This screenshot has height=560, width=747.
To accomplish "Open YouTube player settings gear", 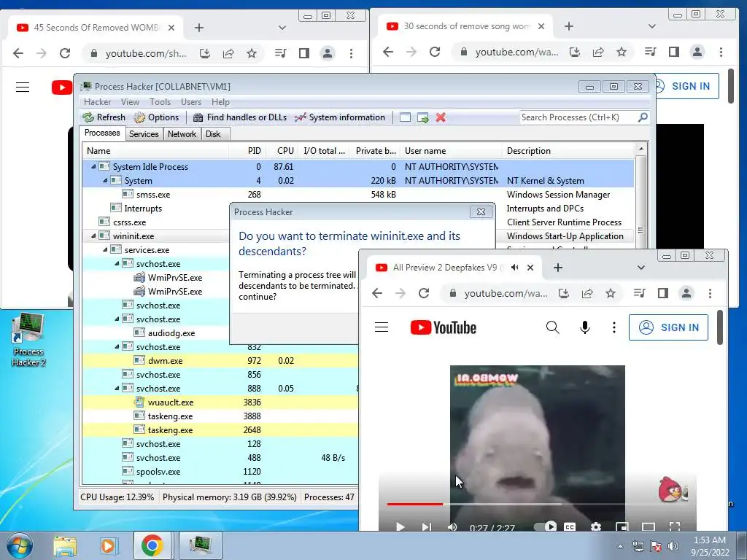I will pyautogui.click(x=595, y=526).
